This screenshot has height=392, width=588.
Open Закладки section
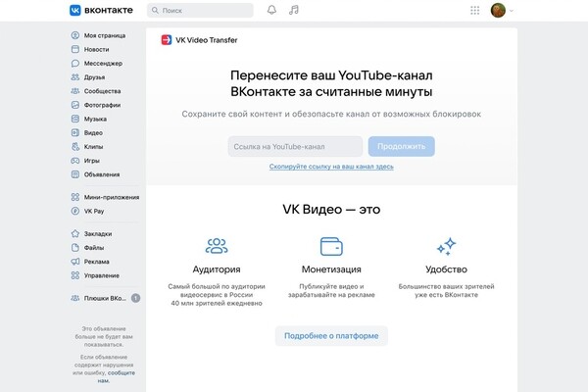pyautogui.click(x=97, y=233)
